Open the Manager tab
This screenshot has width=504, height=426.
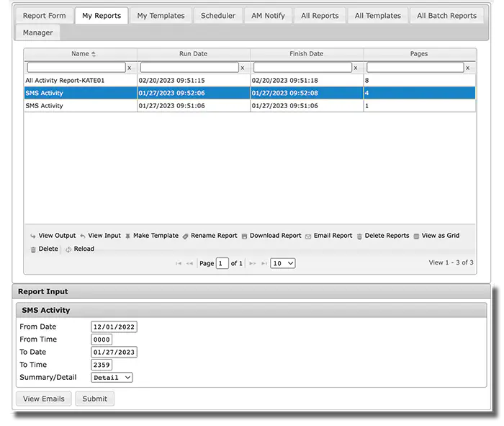37,32
